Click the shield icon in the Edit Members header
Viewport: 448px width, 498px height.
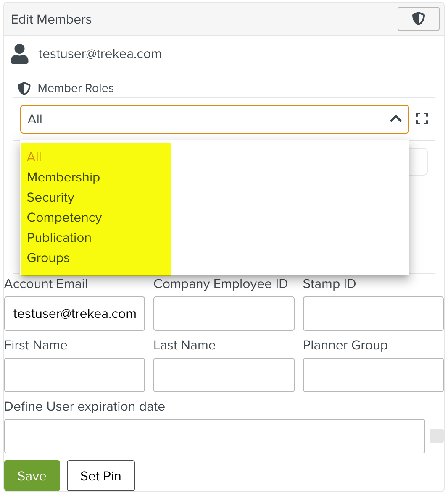[x=418, y=19]
